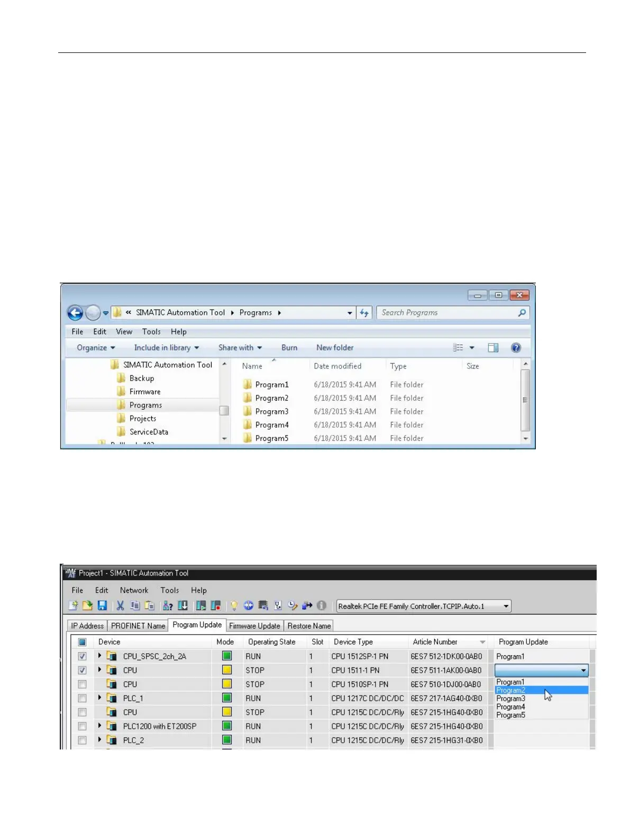630x840 pixels.
Task: Click the change view icon in Explorer
Action: (x=458, y=348)
